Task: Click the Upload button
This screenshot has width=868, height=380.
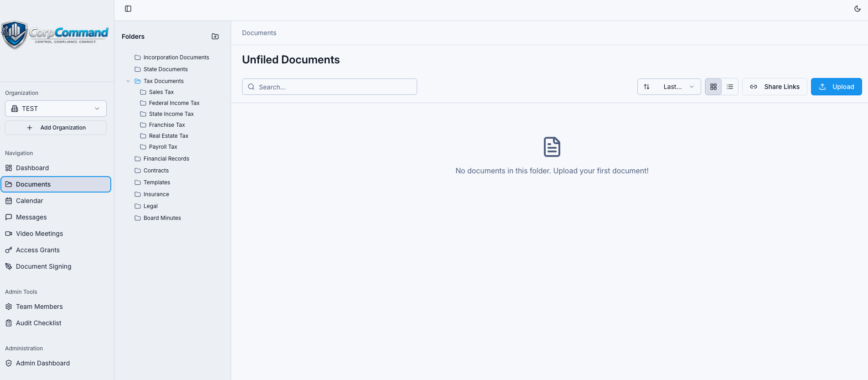Action: tap(836, 87)
